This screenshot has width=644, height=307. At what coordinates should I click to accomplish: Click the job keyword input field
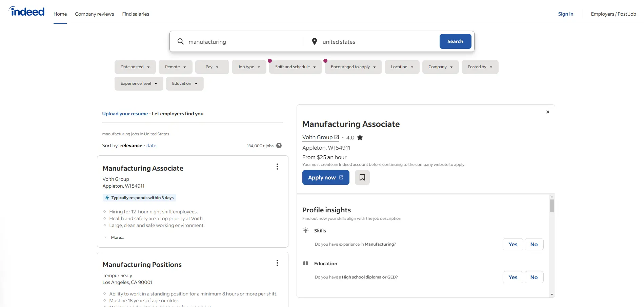point(243,42)
